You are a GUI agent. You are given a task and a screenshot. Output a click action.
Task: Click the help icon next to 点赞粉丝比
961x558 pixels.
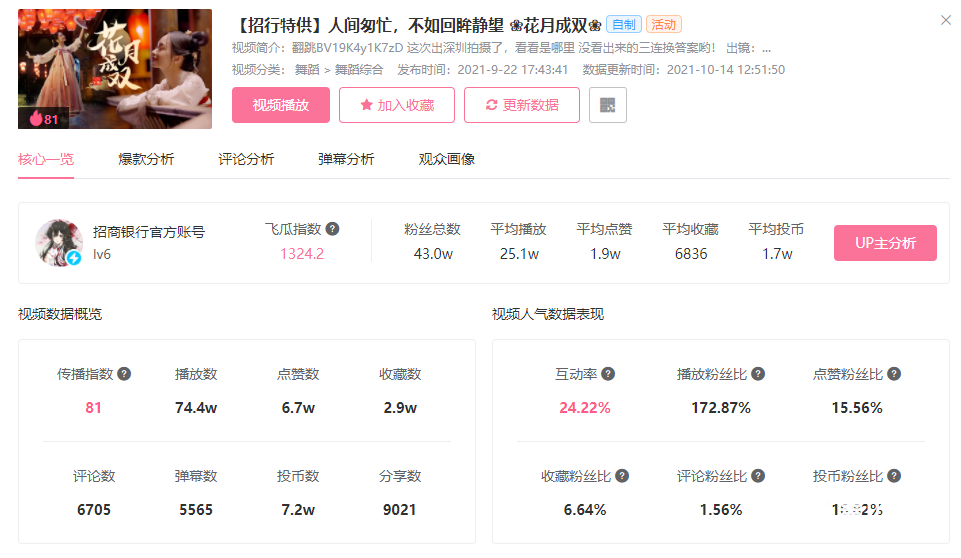pyautogui.click(x=894, y=374)
